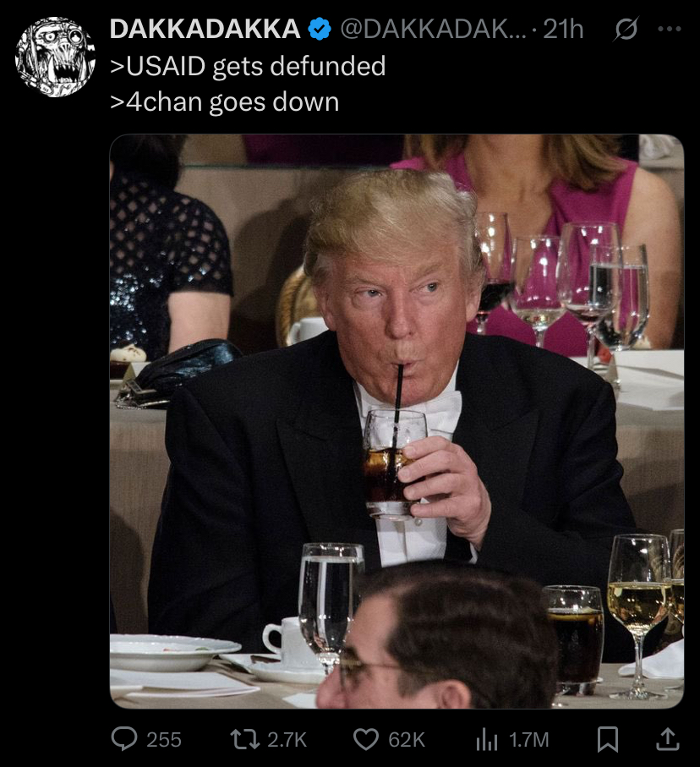The image size is (700, 767).
Task: Like the post with the heart icon
Action: pyautogui.click(x=366, y=738)
